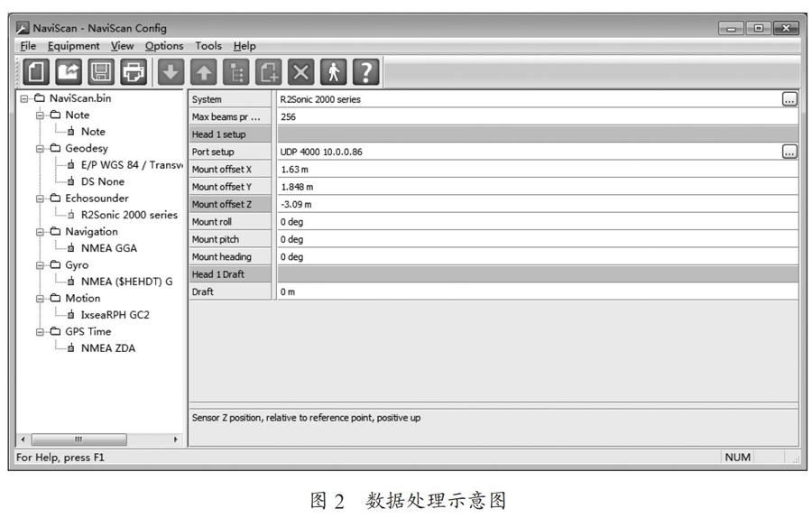Open the File menu
This screenshot has width=812, height=518.
(x=28, y=46)
